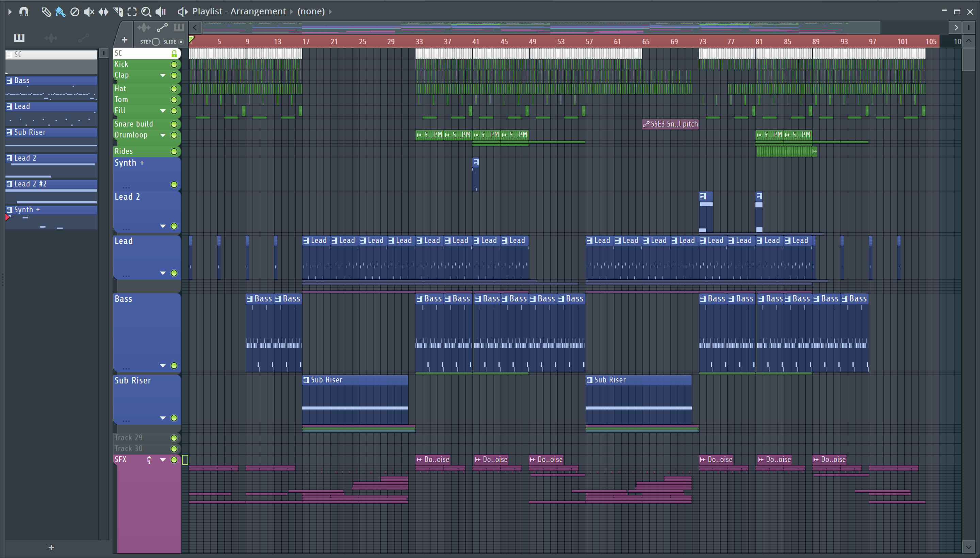The image size is (980, 558).
Task: Show automation clips in the picker panel
Action: point(83,38)
